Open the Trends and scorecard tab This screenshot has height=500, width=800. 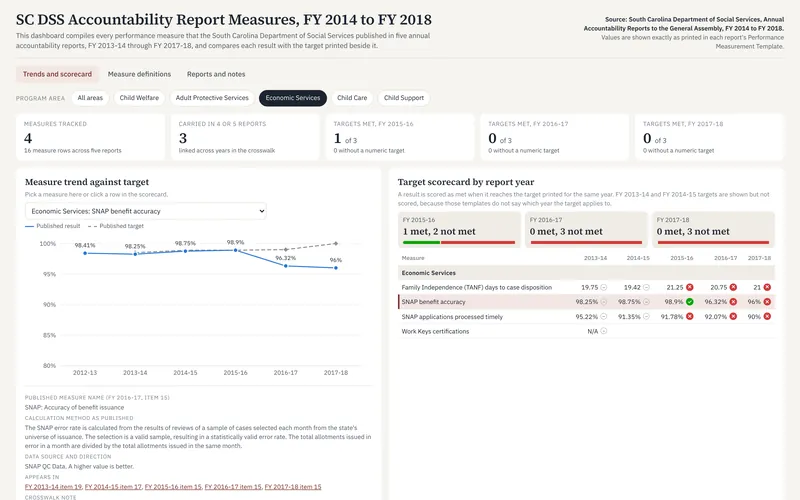click(57, 74)
